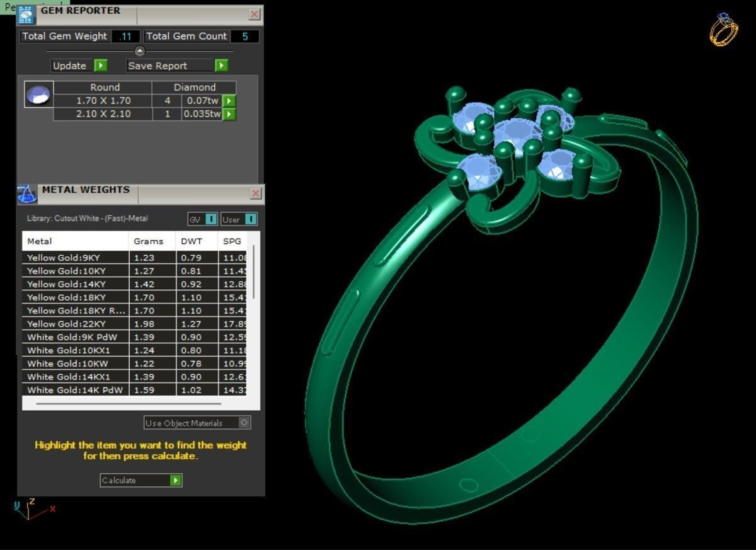Click the orange ring icon in the viewport corner

click(x=724, y=29)
